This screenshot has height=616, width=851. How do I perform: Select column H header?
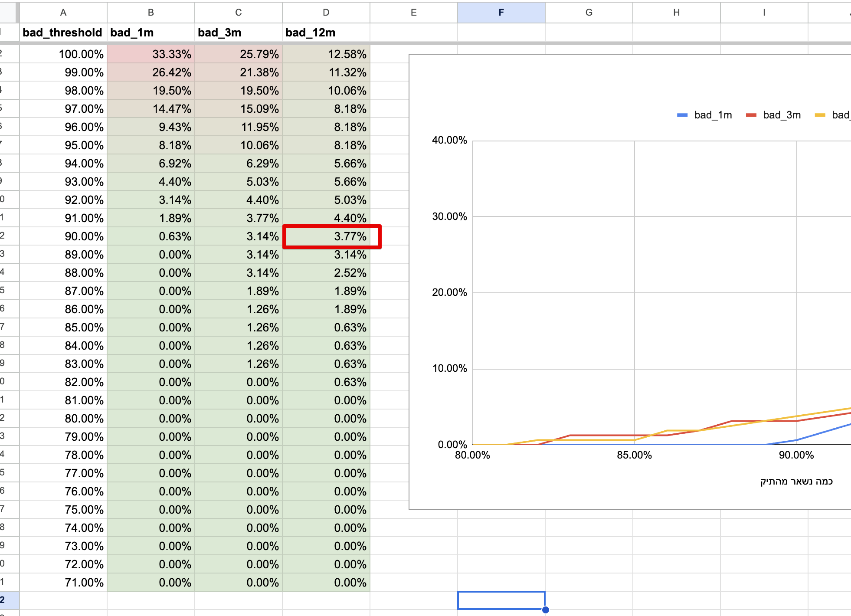[676, 12]
